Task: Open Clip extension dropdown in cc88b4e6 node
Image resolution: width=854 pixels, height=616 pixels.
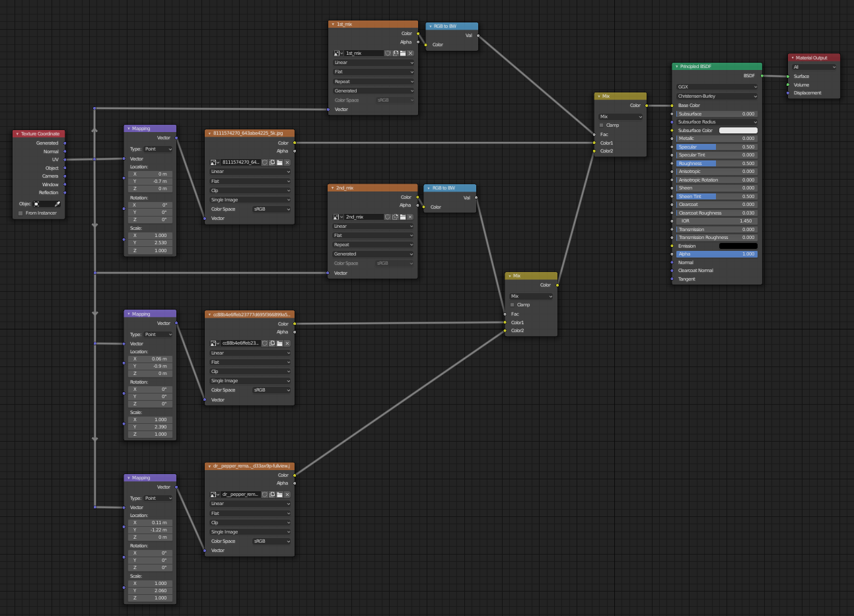Action: pos(250,371)
